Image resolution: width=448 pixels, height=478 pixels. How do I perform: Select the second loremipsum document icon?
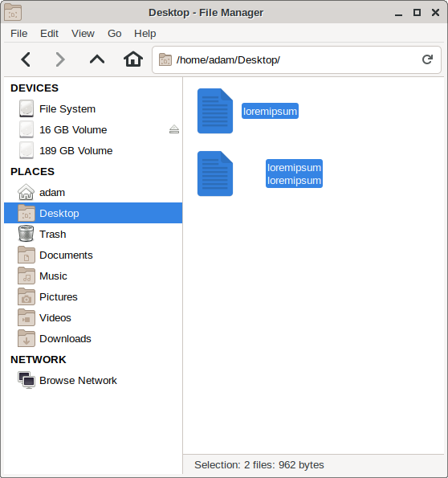point(215,174)
